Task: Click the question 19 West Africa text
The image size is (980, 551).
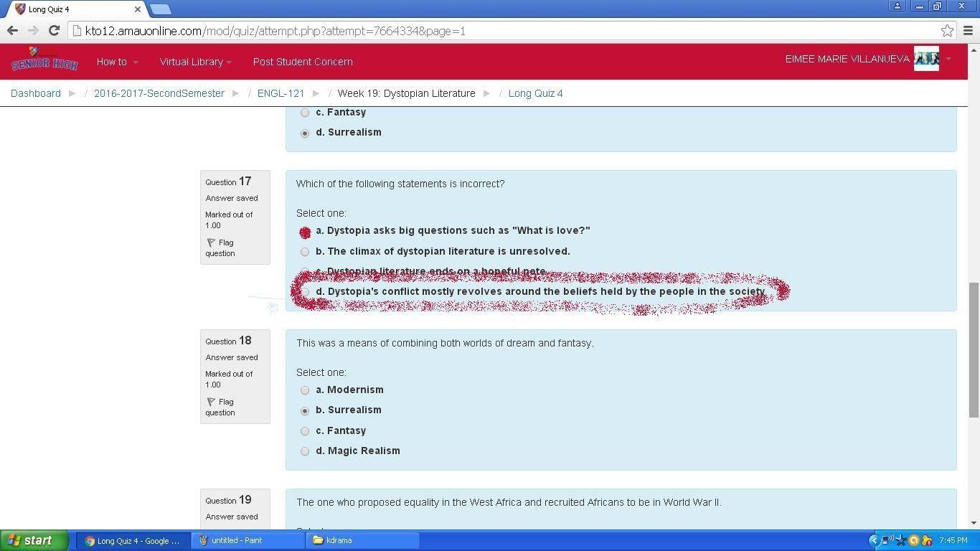Action: 509,502
